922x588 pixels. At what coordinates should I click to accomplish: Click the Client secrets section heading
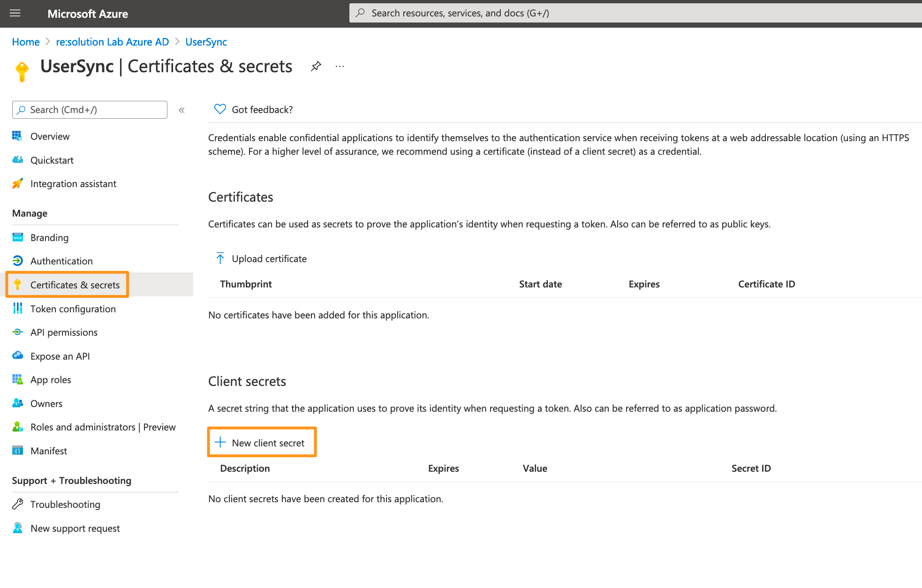point(247,381)
